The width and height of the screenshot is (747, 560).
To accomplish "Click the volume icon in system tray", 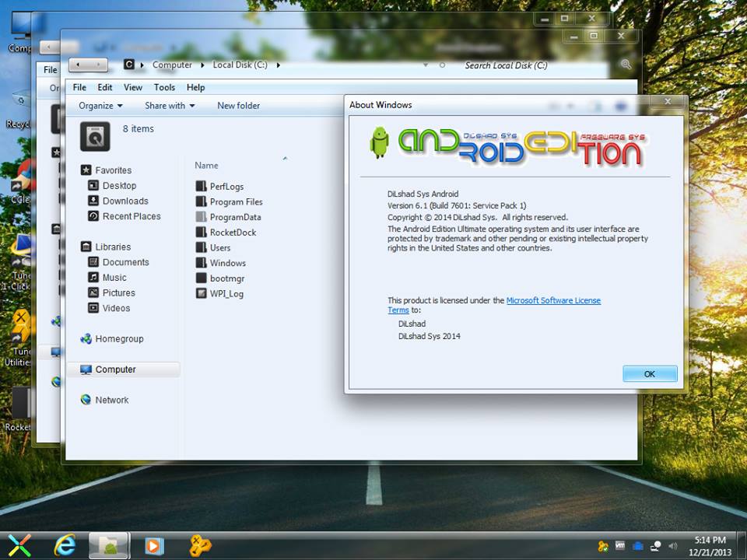I will coord(672,546).
